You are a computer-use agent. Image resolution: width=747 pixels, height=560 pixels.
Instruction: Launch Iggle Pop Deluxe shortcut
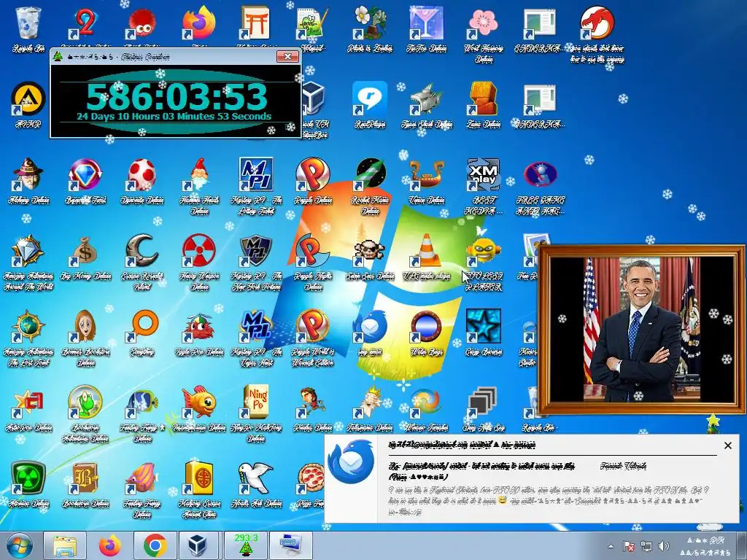pyautogui.click(x=198, y=326)
